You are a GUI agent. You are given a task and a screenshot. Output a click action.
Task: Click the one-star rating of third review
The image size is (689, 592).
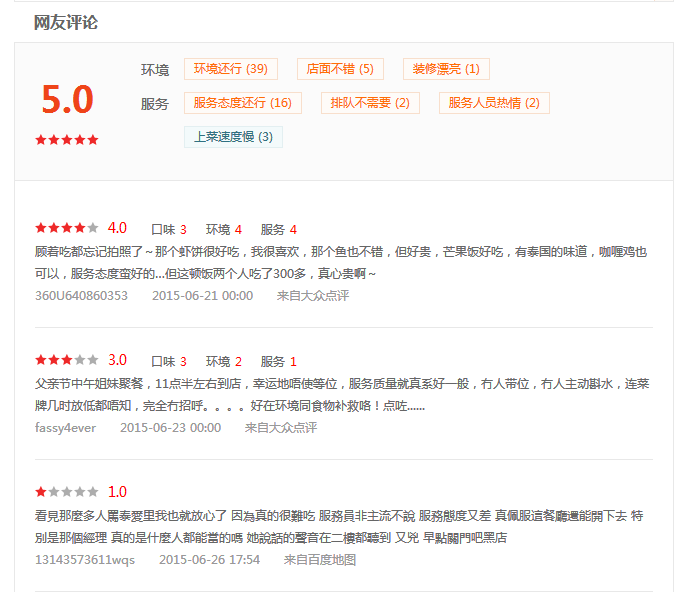pos(67,492)
